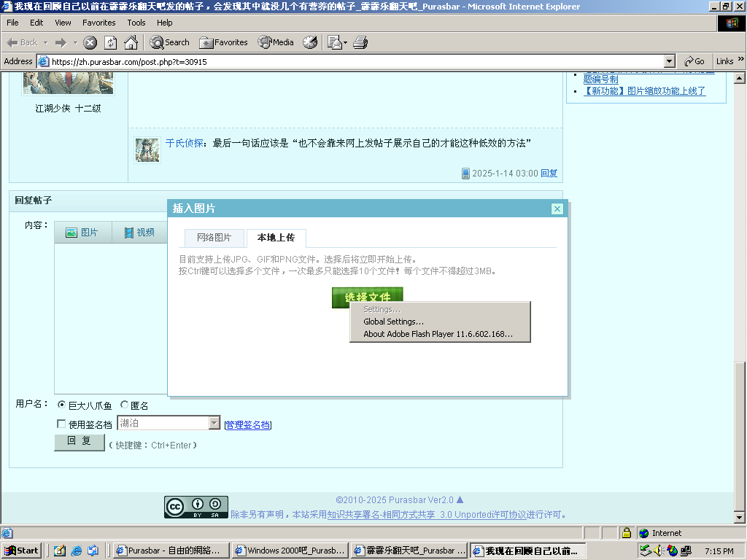Click the Refresh page icon
The image size is (747, 560).
tap(111, 42)
